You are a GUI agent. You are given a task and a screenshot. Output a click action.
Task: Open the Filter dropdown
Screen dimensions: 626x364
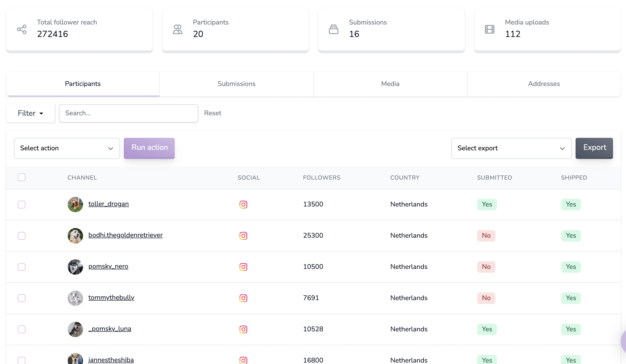tap(30, 113)
